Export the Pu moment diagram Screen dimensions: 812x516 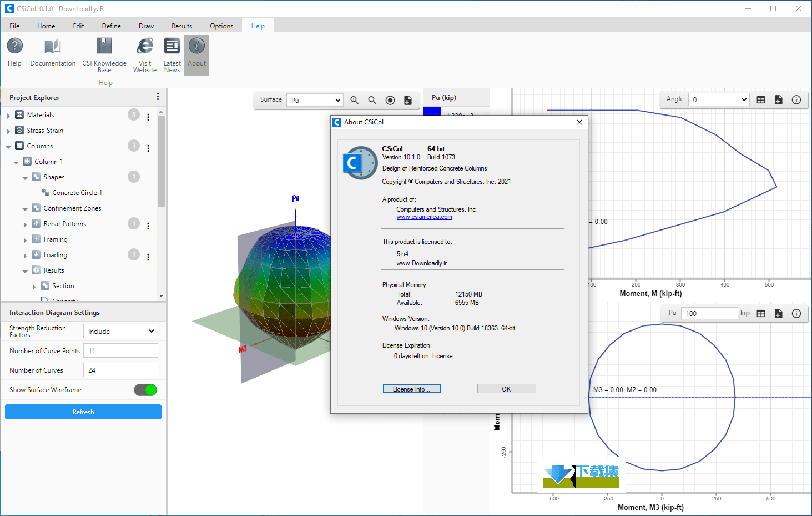pyautogui.click(x=779, y=313)
